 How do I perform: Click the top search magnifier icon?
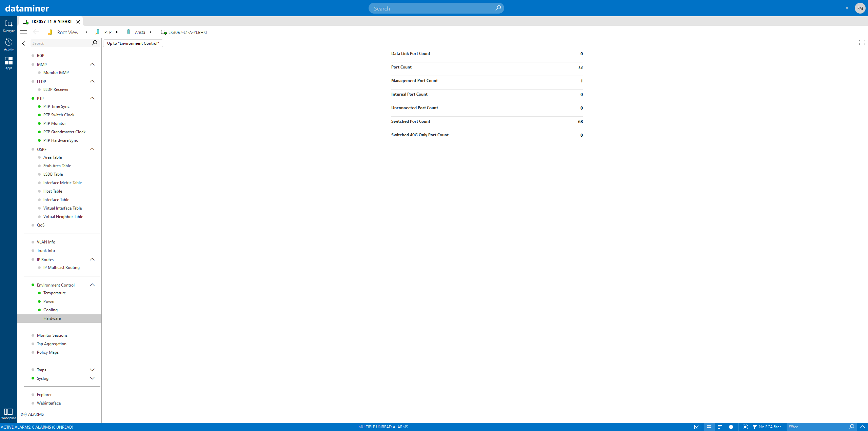pos(498,8)
